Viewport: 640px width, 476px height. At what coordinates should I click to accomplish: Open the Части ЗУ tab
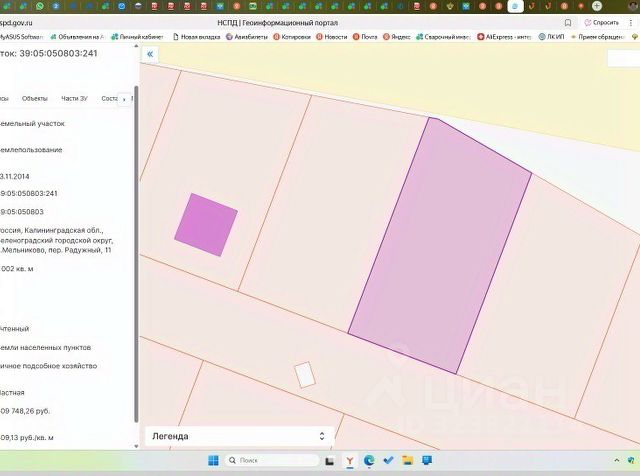[x=74, y=99]
